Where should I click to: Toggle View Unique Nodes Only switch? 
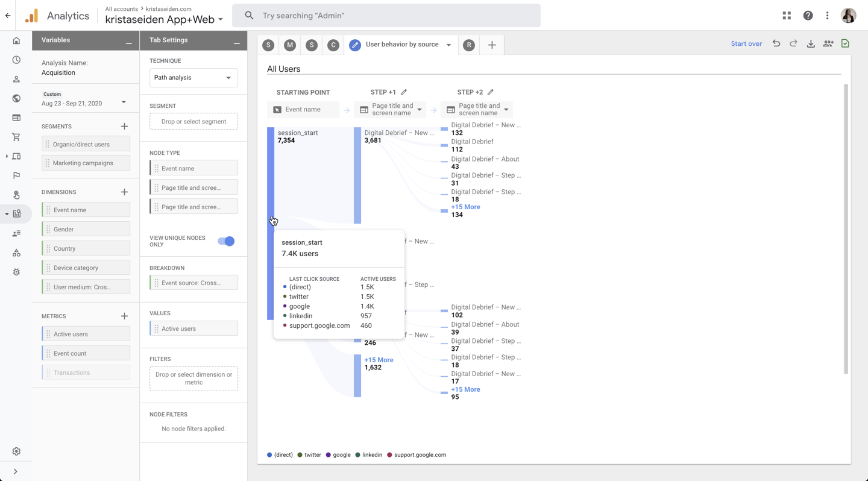pos(226,241)
